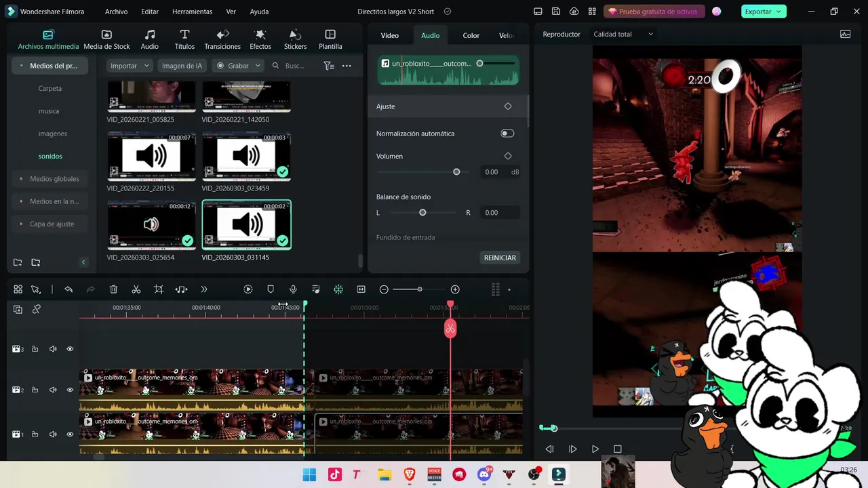The width and height of the screenshot is (868, 488).
Task: Show more timeline tools double chevron
Action: [x=204, y=289]
